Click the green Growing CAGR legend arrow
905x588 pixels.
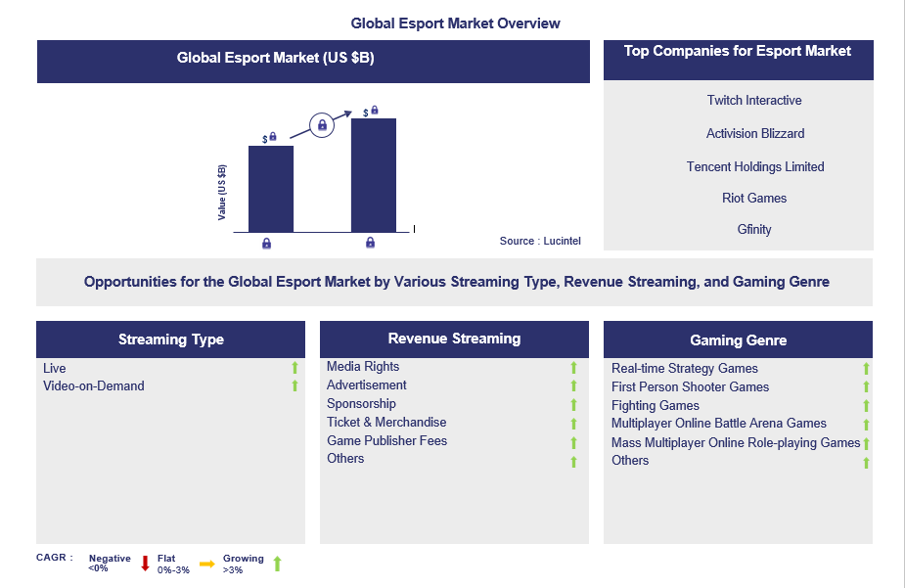(277, 564)
